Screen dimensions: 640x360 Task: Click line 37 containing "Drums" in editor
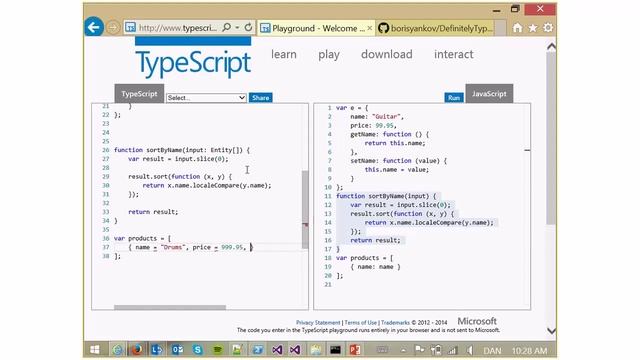click(190, 247)
